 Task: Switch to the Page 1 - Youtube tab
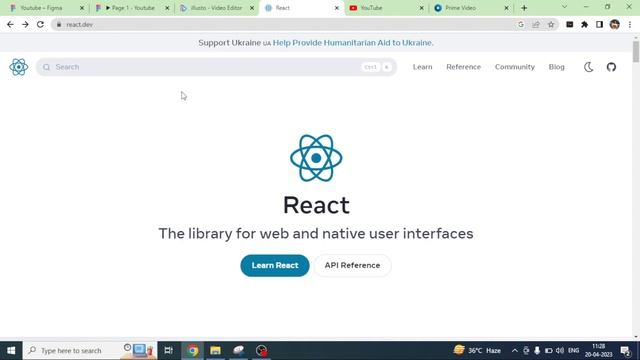(132, 8)
